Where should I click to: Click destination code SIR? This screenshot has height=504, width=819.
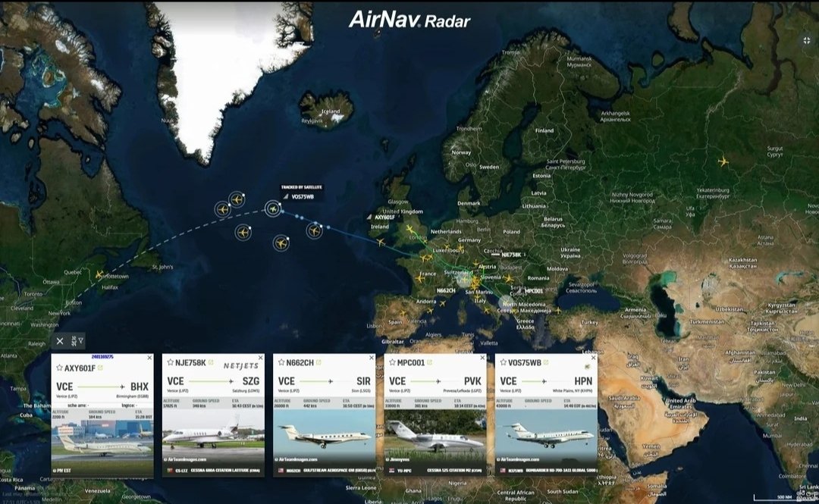point(363,382)
